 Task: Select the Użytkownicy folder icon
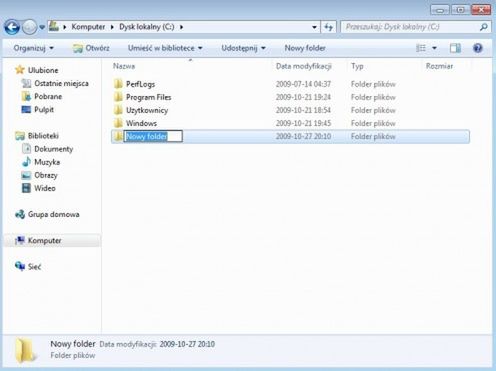click(x=118, y=110)
